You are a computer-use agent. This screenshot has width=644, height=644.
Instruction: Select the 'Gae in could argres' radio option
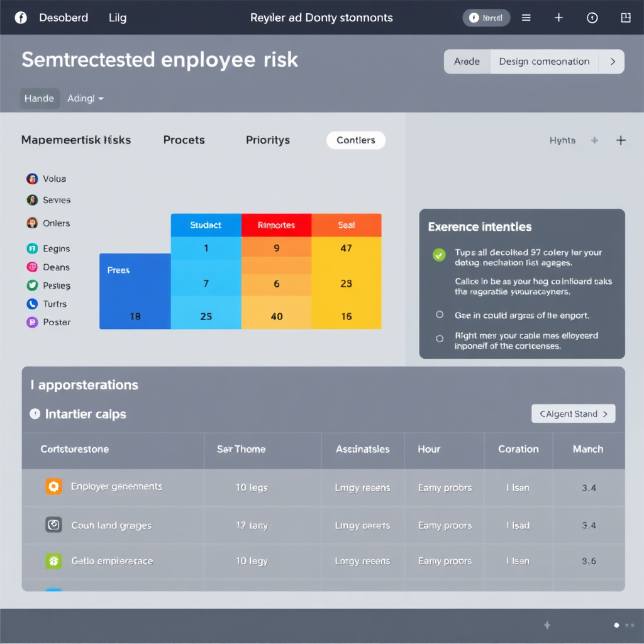(440, 315)
